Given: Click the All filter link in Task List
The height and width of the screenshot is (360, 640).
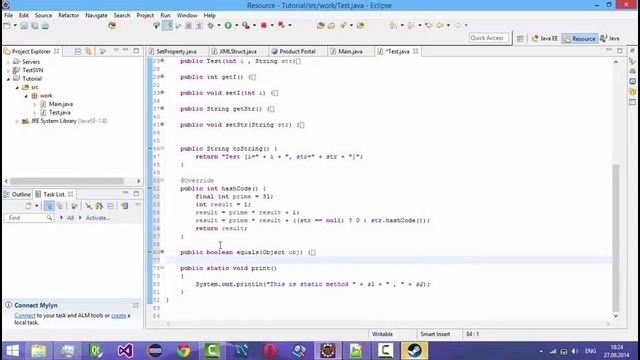Looking at the screenshot, I should pyautogui.click(x=71, y=218).
